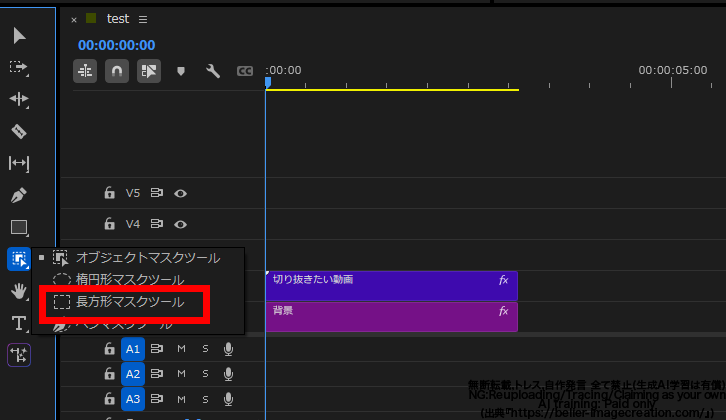726x420 pixels.
Task: Toggle linked selection button
Action: pyautogui.click(x=149, y=71)
